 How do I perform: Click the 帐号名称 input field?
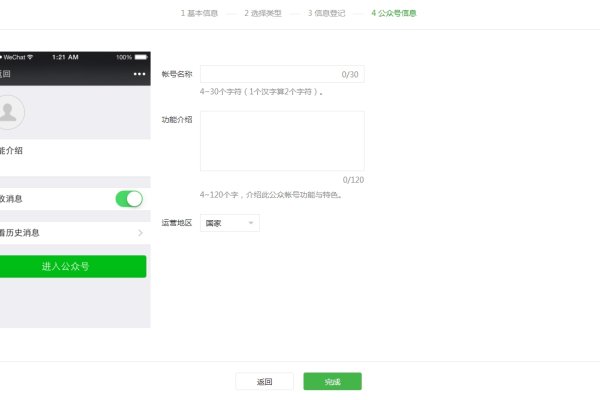point(282,74)
